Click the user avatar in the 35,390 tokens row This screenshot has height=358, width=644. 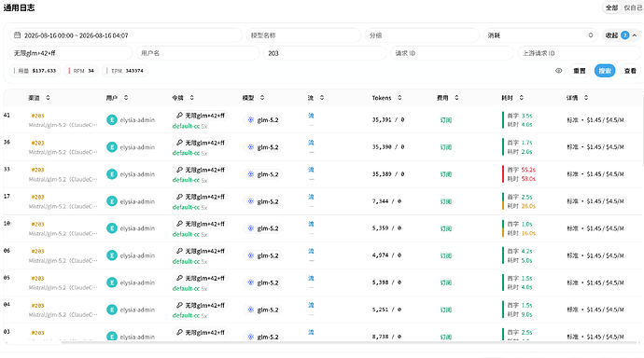pyautogui.click(x=112, y=146)
